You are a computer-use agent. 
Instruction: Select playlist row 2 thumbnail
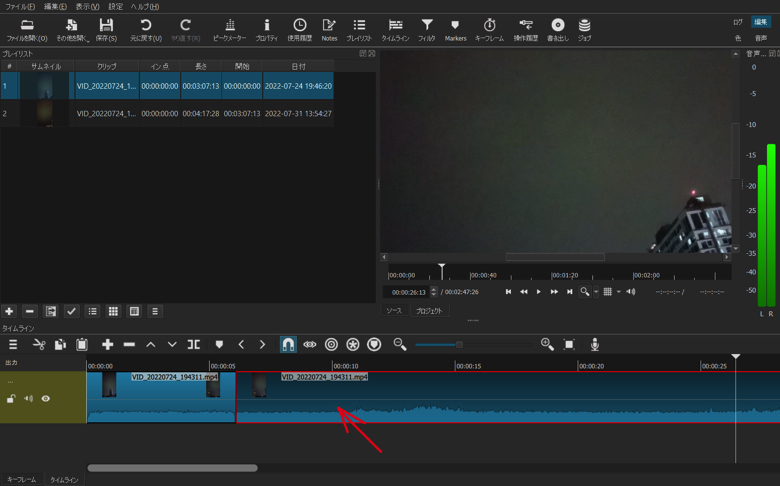coord(45,113)
